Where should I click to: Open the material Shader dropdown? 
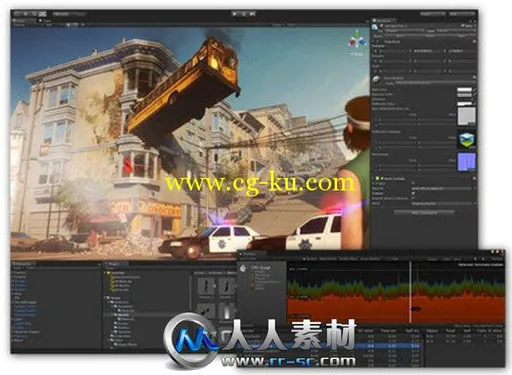point(435,82)
